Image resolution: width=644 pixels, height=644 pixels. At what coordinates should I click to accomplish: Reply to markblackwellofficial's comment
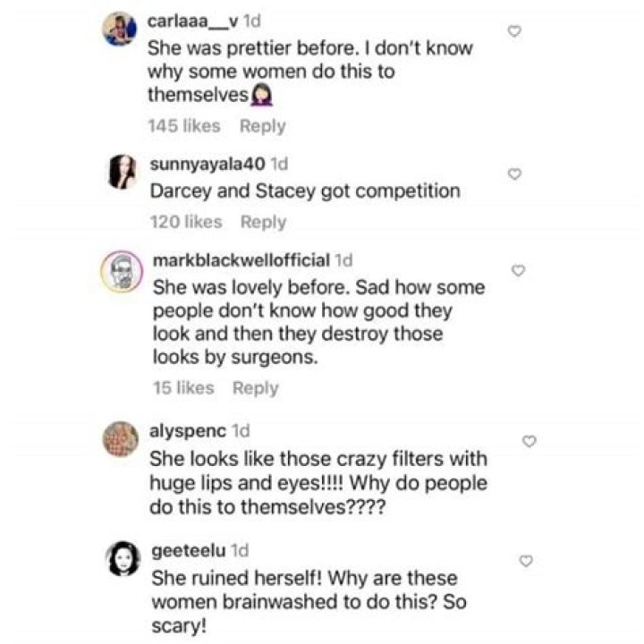(256, 388)
